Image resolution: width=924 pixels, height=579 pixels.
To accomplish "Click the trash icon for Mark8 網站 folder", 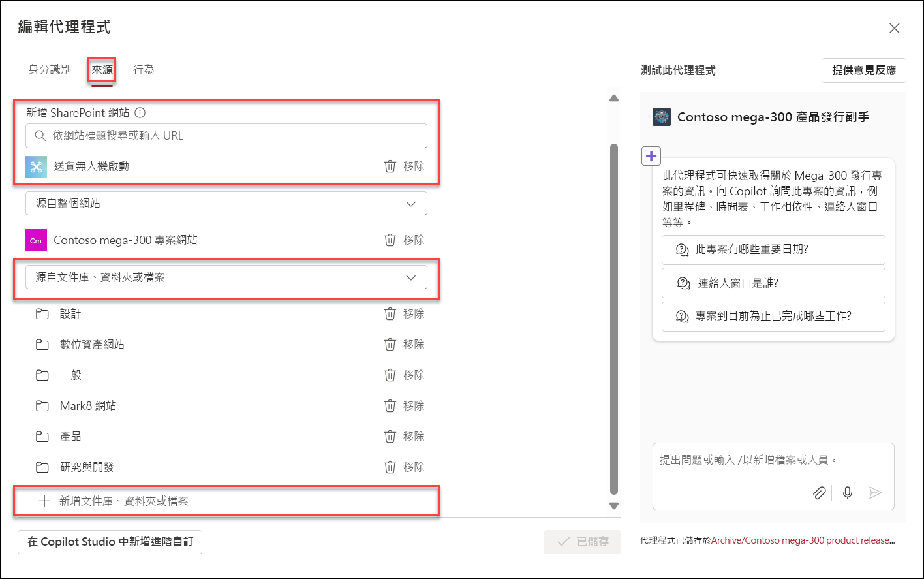I will (x=390, y=405).
